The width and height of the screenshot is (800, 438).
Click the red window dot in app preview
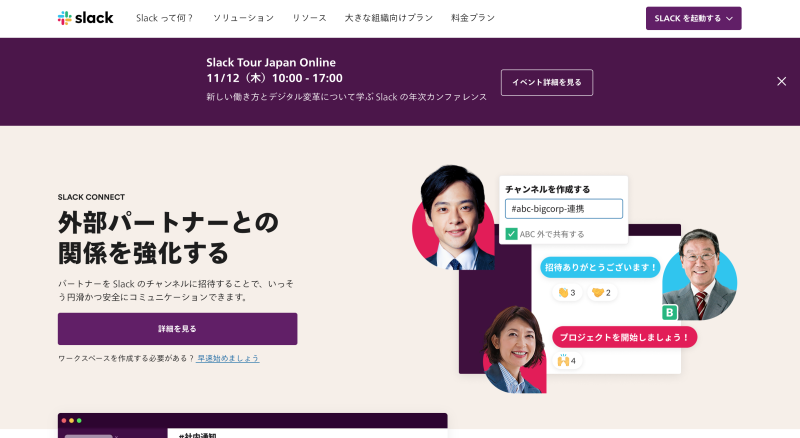pyautogui.click(x=64, y=421)
